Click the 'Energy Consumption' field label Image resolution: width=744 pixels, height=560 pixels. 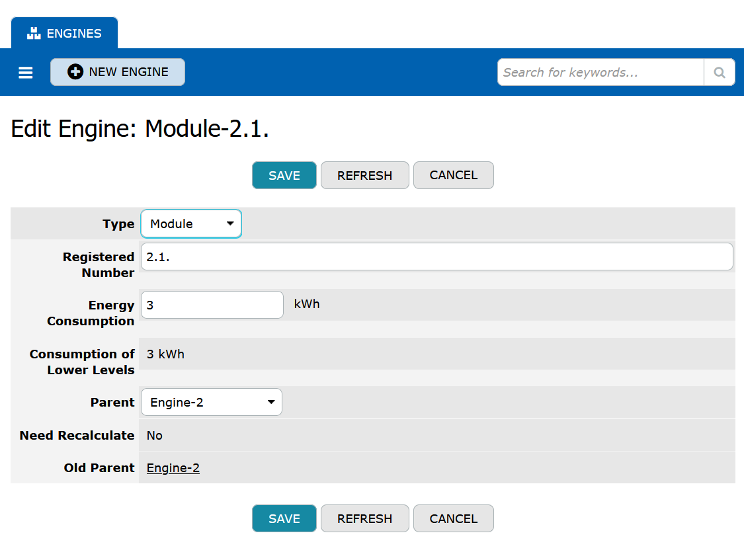pos(91,313)
